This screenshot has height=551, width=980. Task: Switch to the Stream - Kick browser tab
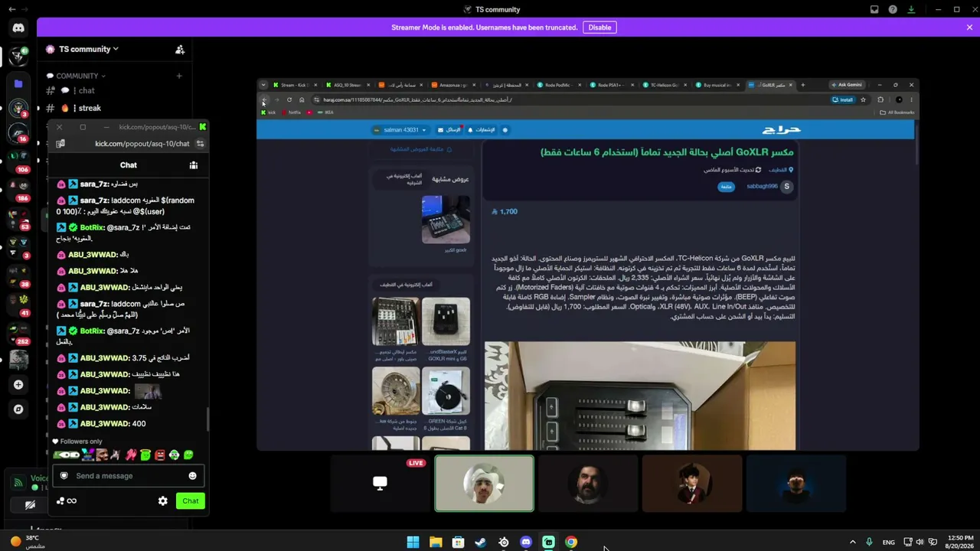click(294, 85)
